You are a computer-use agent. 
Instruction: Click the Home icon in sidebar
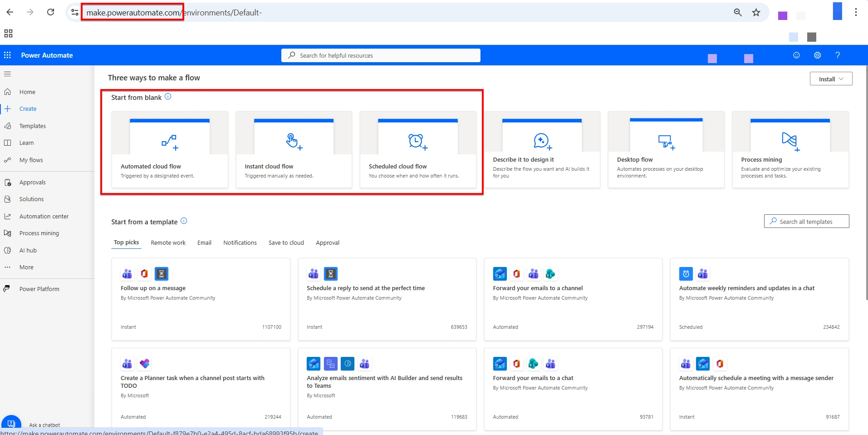pos(7,92)
